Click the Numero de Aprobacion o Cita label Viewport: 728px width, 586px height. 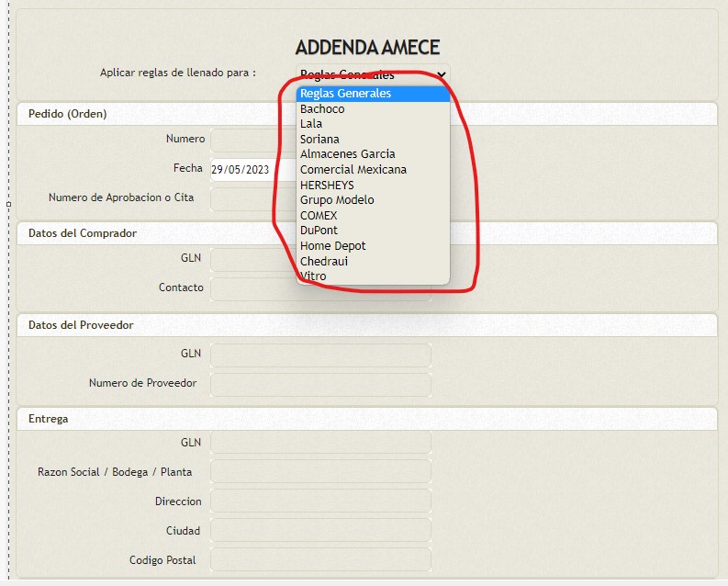coord(121,197)
